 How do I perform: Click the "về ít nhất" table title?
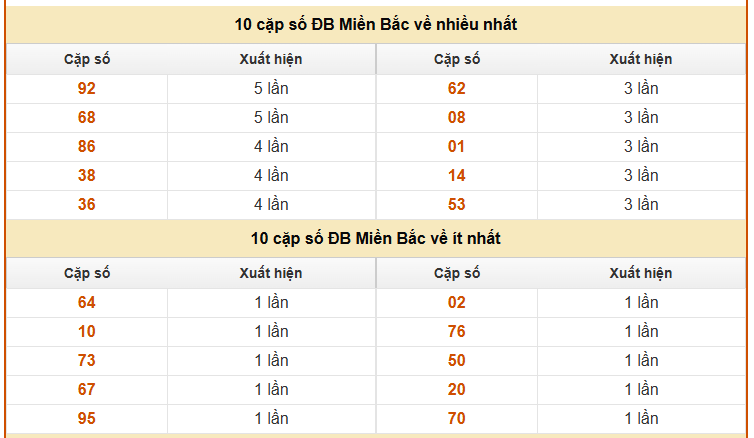pyautogui.click(x=376, y=238)
